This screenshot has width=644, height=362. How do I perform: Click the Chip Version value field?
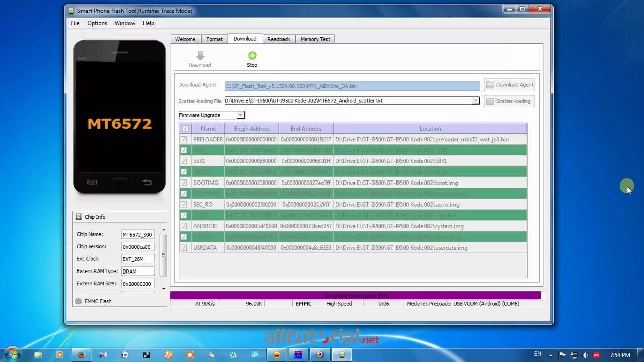pos(138,247)
